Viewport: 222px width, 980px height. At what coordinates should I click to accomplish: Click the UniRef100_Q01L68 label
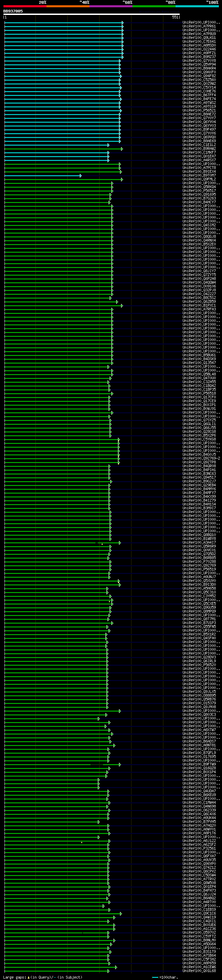tap(199, 971)
